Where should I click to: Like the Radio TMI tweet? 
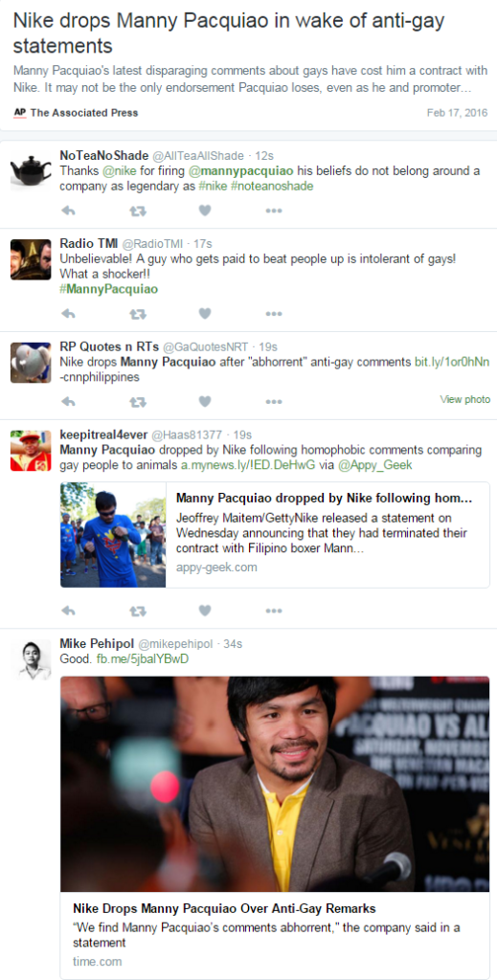204,314
